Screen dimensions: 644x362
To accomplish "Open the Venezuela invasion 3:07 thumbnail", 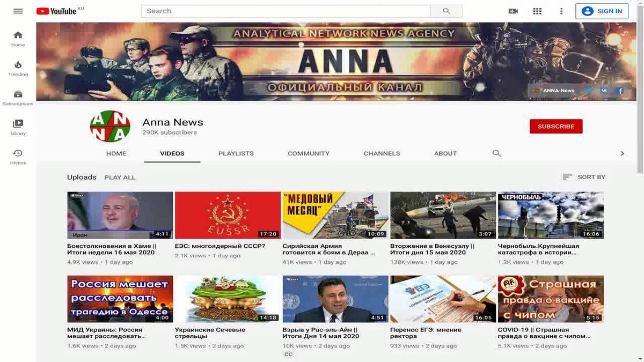I will point(443,215).
